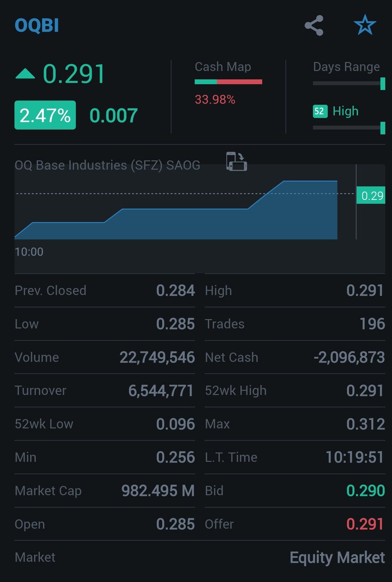392x582 pixels.
Task: Tap the Low label
Action: [x=27, y=324]
